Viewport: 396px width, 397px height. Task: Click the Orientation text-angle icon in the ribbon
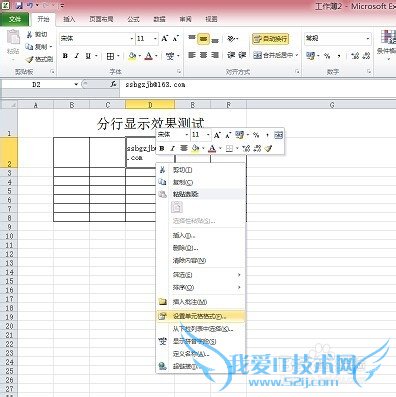pos(231,39)
